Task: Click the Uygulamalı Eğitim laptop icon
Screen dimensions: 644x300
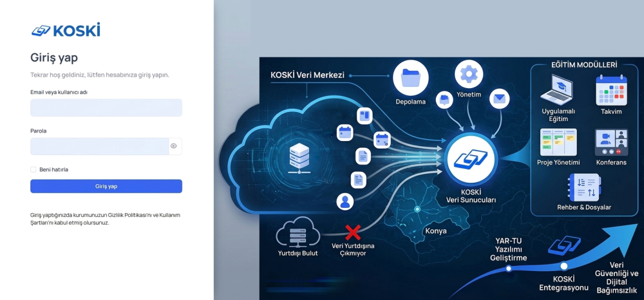Action: pyautogui.click(x=556, y=90)
